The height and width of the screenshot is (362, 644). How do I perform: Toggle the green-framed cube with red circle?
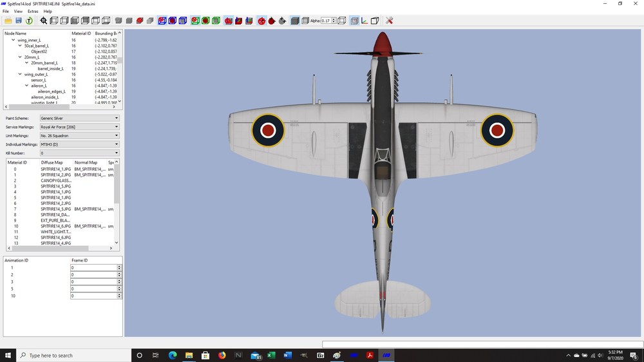pyautogui.click(x=195, y=21)
